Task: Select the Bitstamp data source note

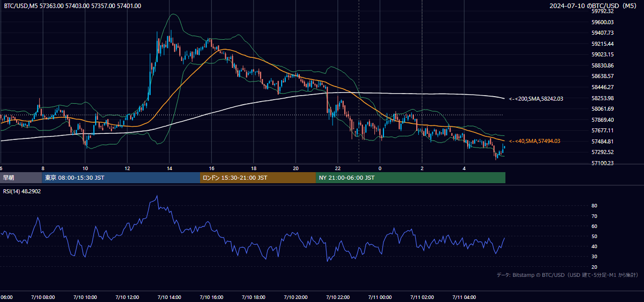Action: click(567, 275)
